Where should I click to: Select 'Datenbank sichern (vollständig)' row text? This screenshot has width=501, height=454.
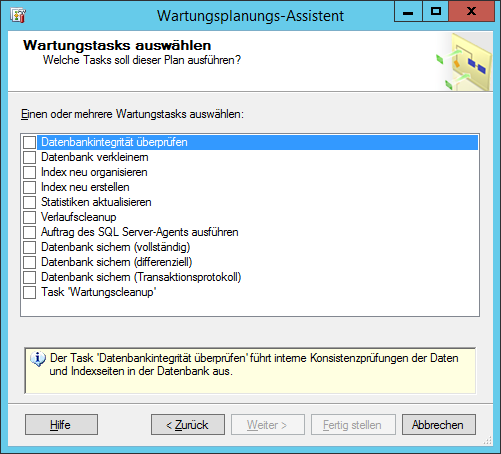tap(116, 247)
